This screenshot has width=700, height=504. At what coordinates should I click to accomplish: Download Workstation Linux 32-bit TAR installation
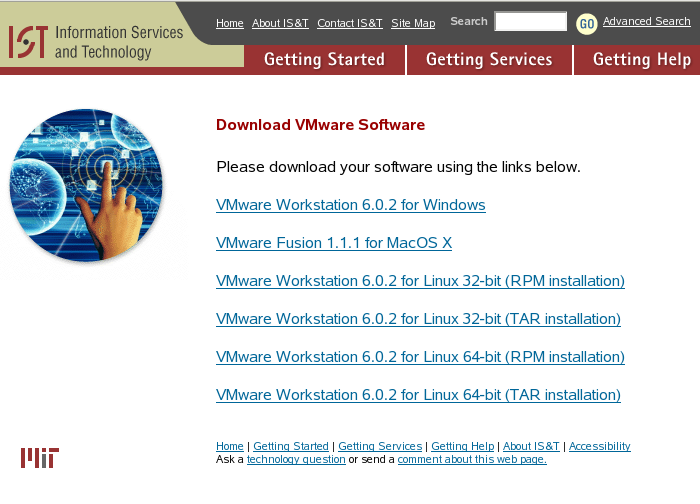coord(418,319)
